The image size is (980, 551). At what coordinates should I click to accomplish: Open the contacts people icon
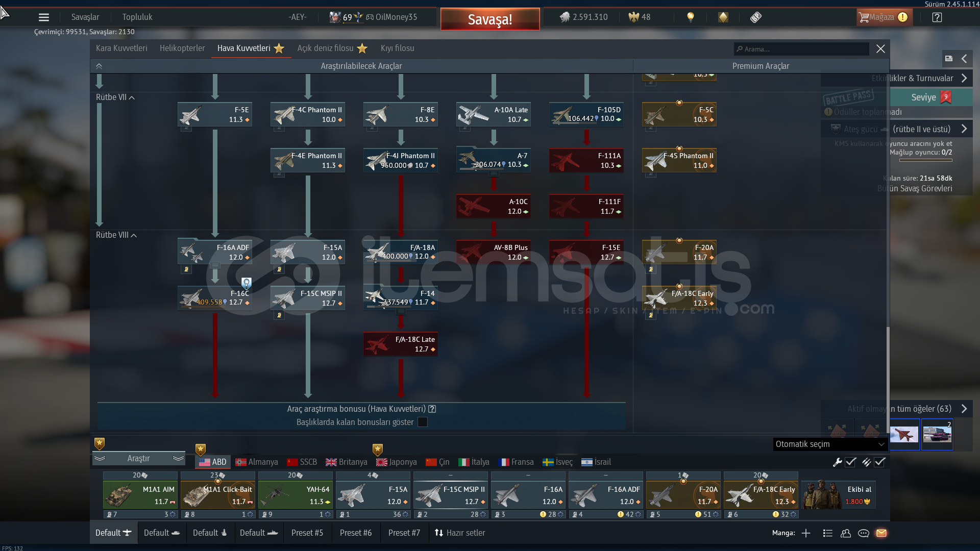[846, 533]
